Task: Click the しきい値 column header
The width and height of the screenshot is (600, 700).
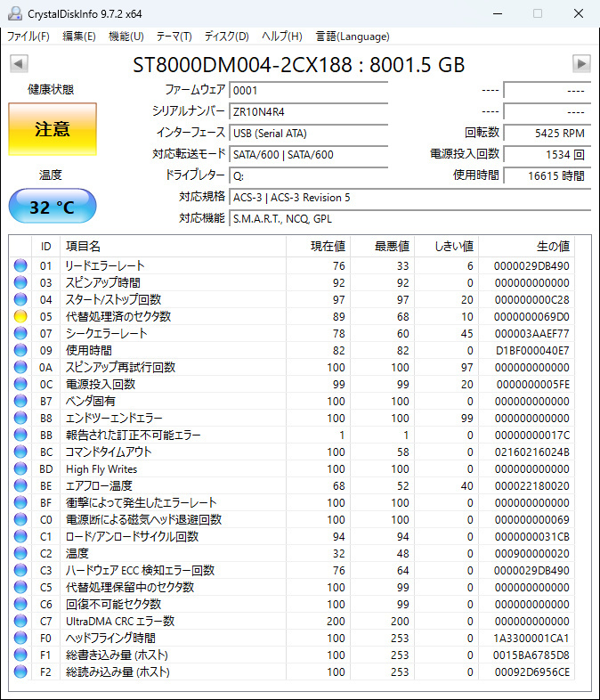Action: 447,247
